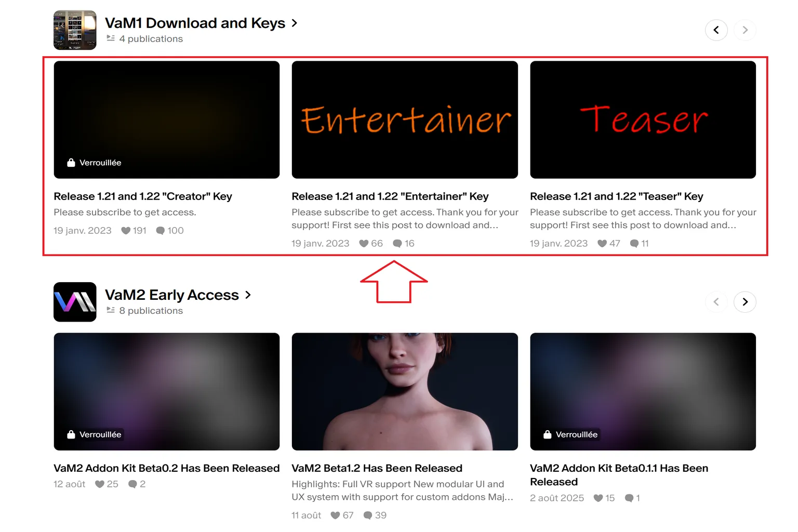Open comments on VaM2 Addon Kit Beta0.2 post
This screenshot has width=798, height=532.
tap(132, 484)
